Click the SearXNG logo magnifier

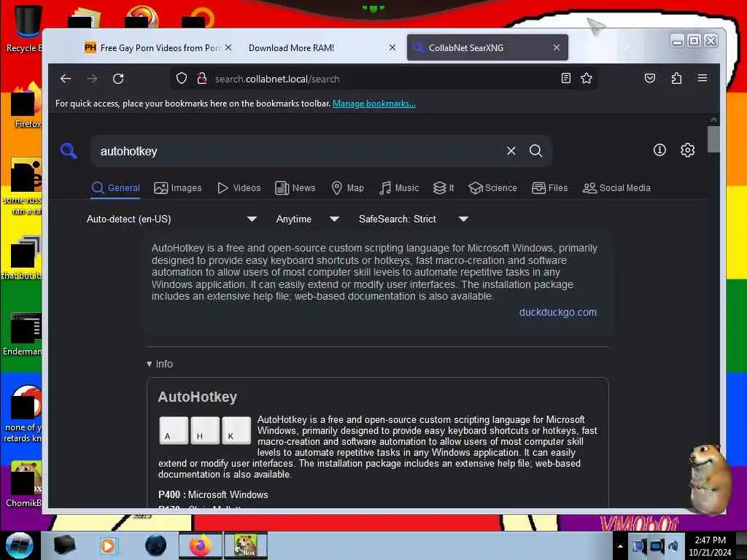click(69, 151)
